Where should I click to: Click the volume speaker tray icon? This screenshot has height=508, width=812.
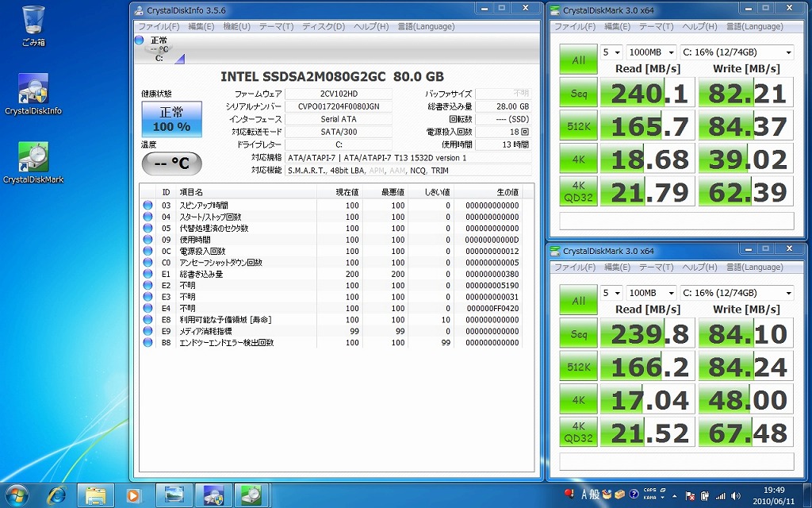735,496
